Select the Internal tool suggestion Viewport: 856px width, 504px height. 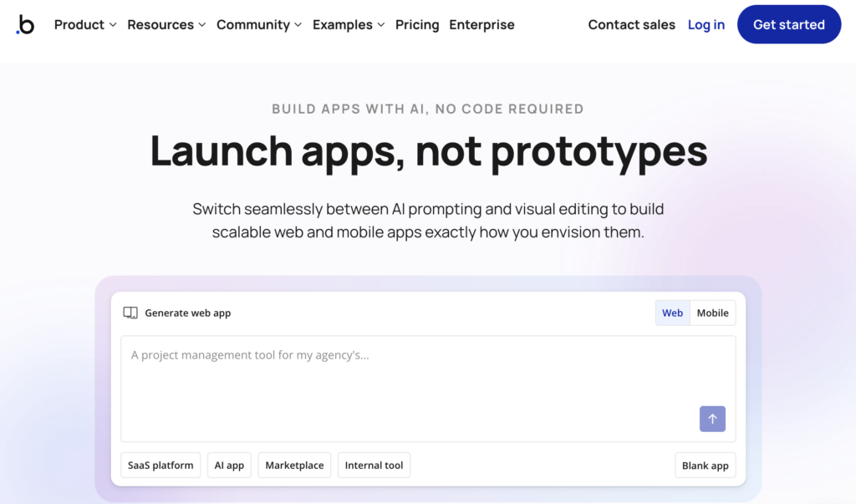374,466
